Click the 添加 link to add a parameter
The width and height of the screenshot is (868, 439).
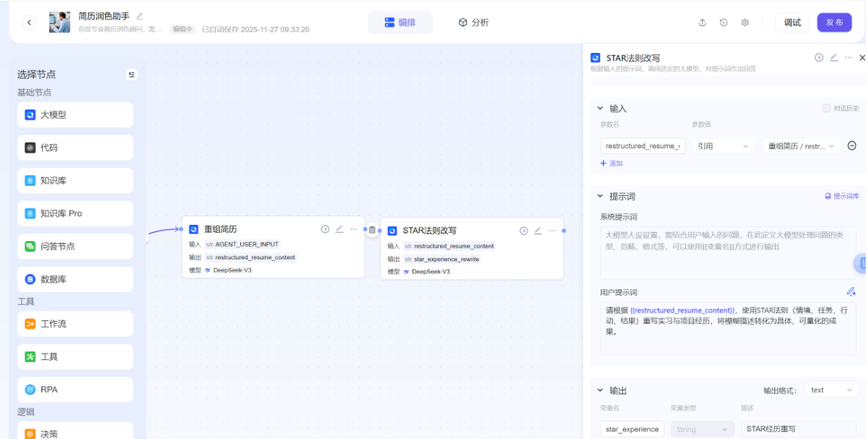click(x=611, y=163)
